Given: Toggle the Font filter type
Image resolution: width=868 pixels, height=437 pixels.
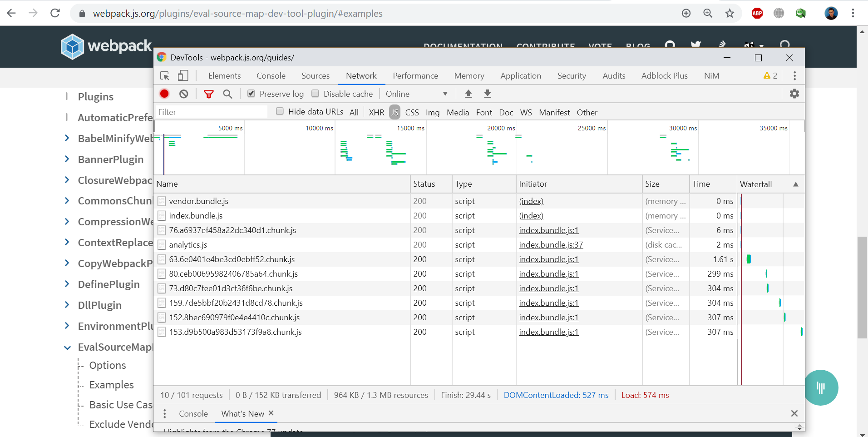Looking at the screenshot, I should (484, 112).
